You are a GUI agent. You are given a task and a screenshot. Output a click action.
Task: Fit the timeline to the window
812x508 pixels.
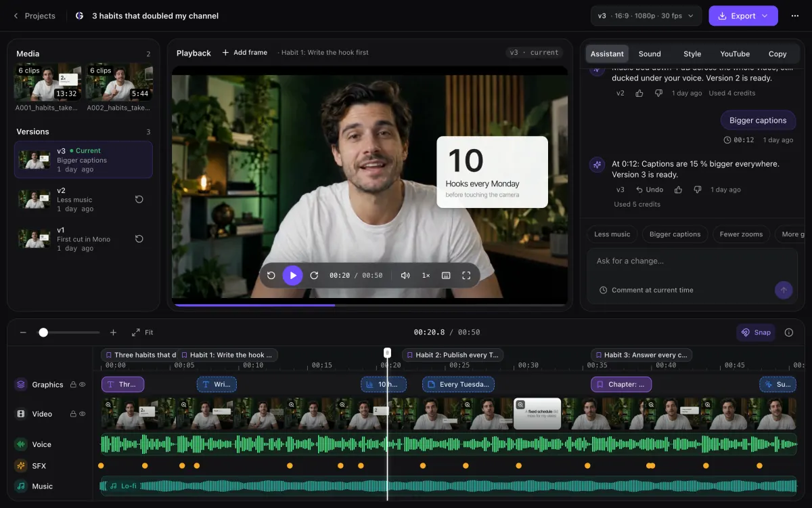pos(143,333)
